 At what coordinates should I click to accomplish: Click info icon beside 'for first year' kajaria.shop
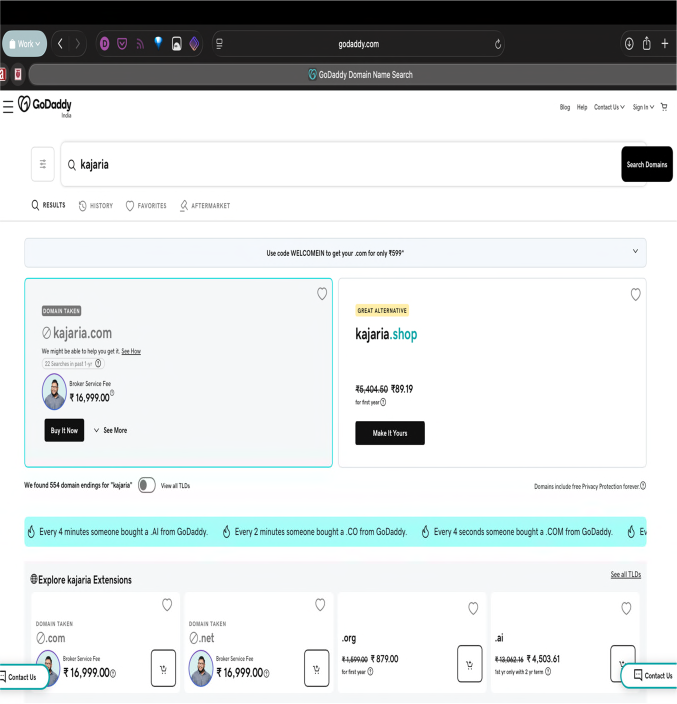383,402
